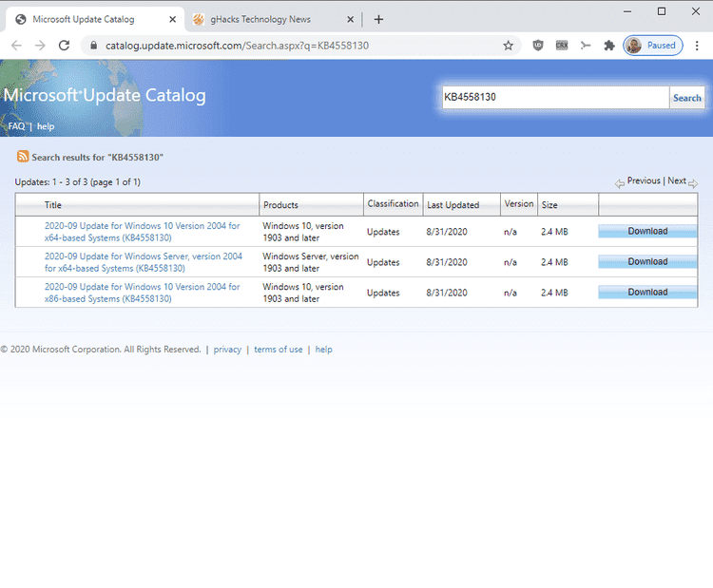Click Updates classification in x64 Windows 10 row

(383, 232)
